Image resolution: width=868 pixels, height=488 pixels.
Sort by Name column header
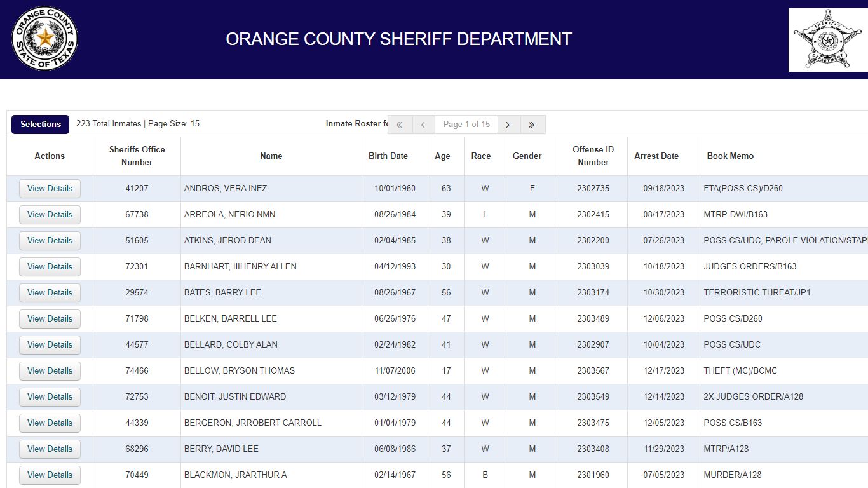click(271, 156)
